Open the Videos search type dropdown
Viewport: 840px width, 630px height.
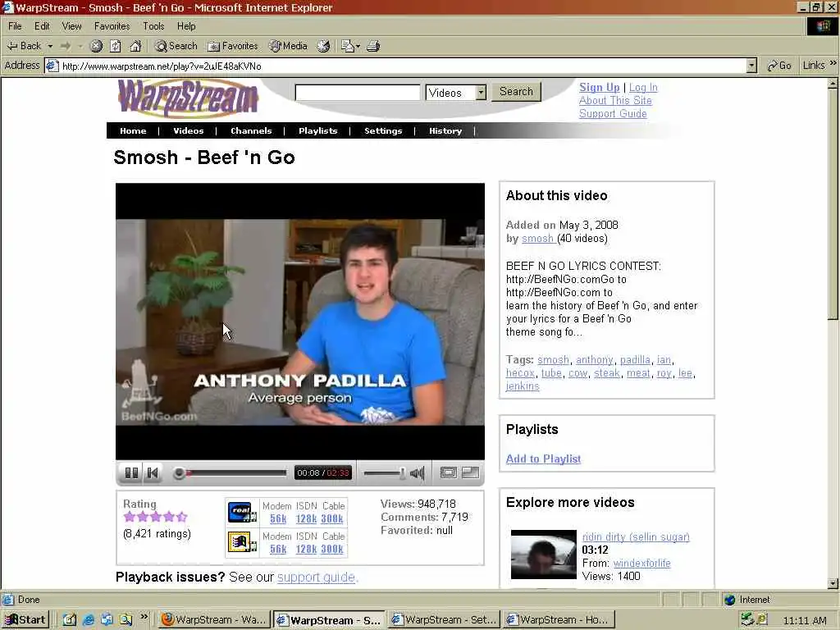click(x=481, y=92)
